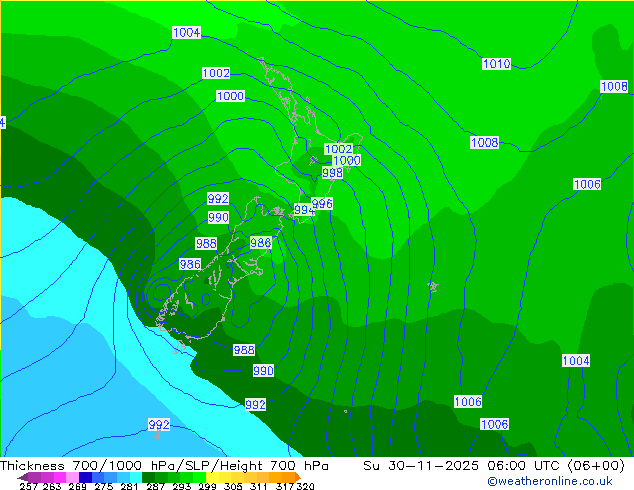Click the date 'Su 30-11-2025 06:00 UTC (06+00)'
634x490 pixels.
click(x=494, y=466)
